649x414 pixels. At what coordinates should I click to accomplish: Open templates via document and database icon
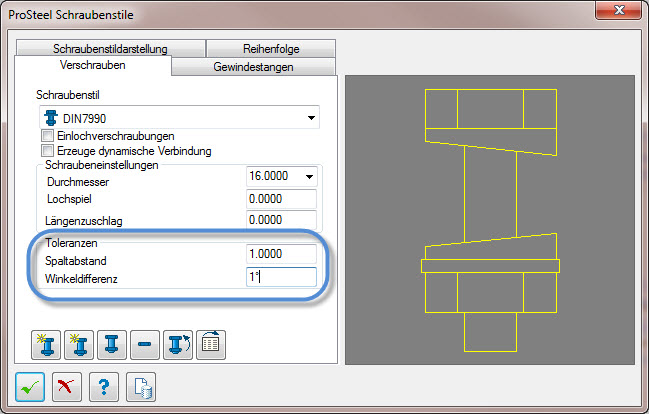coord(141,387)
